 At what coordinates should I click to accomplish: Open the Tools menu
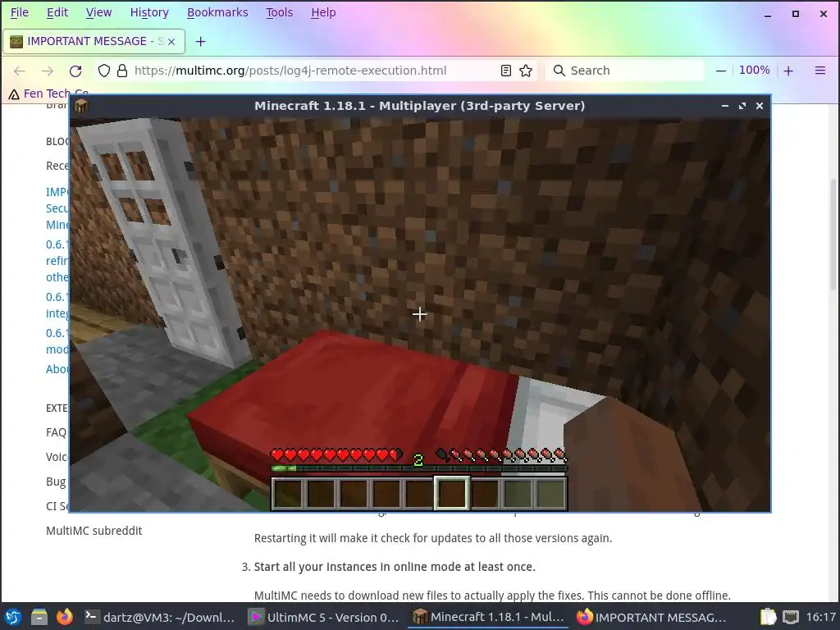[x=280, y=12]
